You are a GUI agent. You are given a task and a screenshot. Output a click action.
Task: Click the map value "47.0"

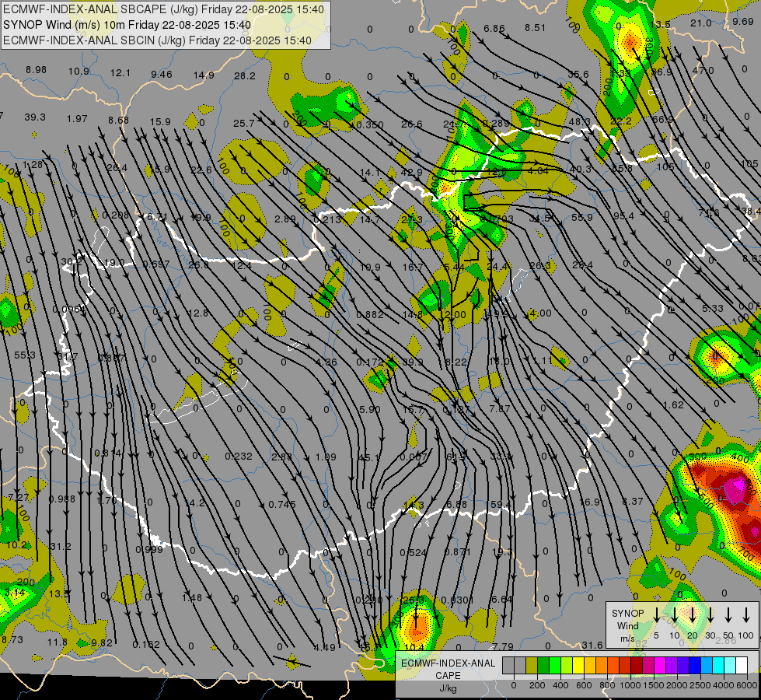pos(703,71)
